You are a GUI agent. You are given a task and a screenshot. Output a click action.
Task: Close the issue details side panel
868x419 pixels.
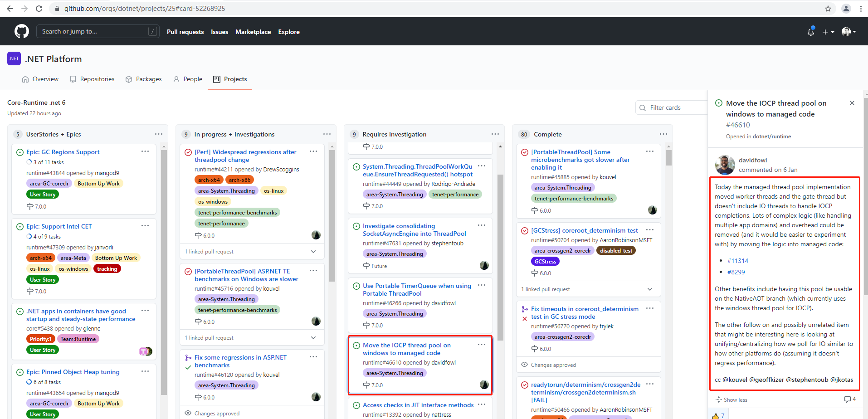coord(852,103)
